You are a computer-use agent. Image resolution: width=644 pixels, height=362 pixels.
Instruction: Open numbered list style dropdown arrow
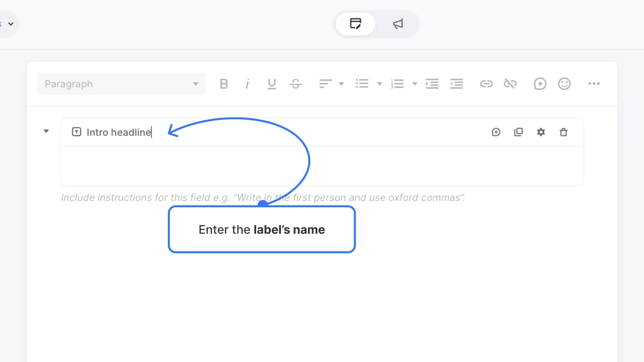415,84
